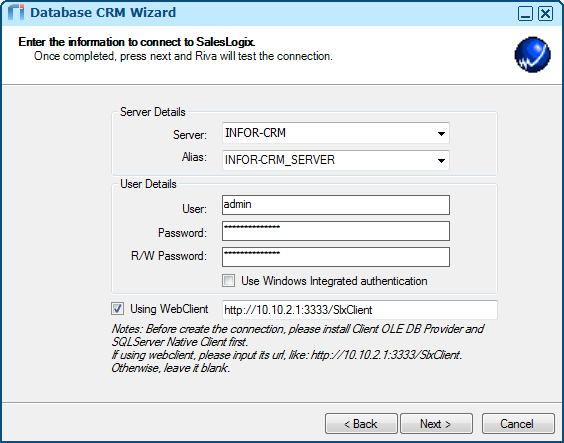Go to previous step with Back button

(361, 424)
